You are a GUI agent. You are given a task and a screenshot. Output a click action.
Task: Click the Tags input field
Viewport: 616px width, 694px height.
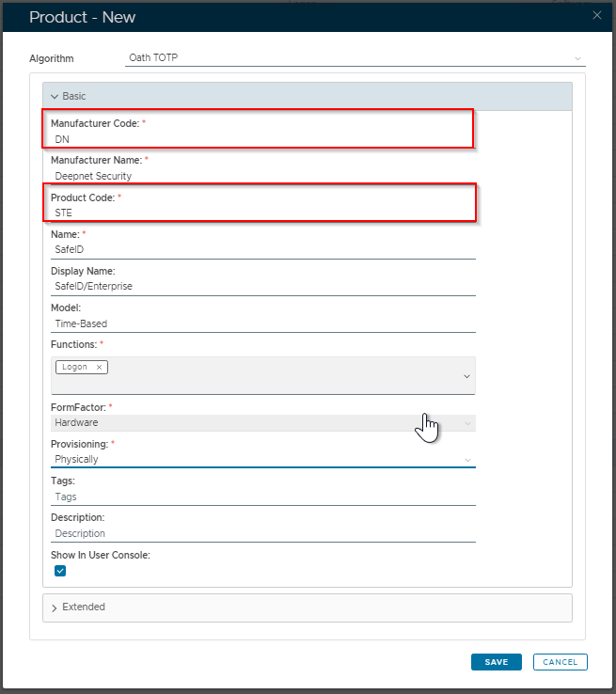[x=263, y=497]
